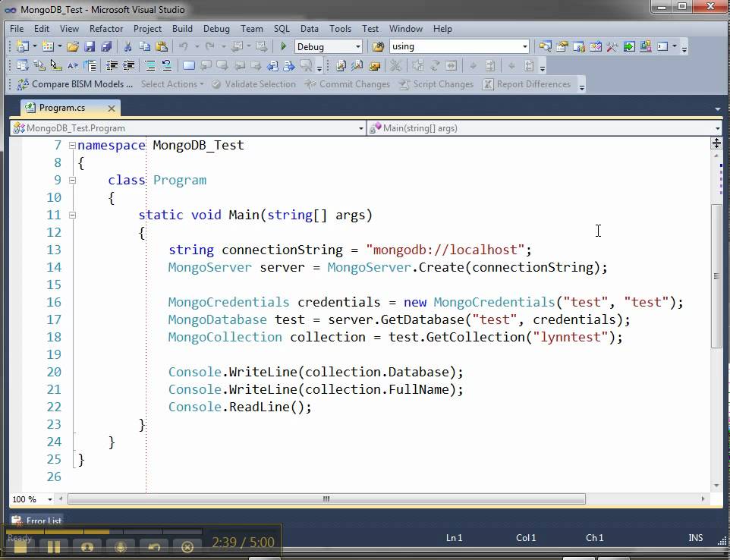Open the Build menu
The width and height of the screenshot is (730, 560).
[182, 29]
